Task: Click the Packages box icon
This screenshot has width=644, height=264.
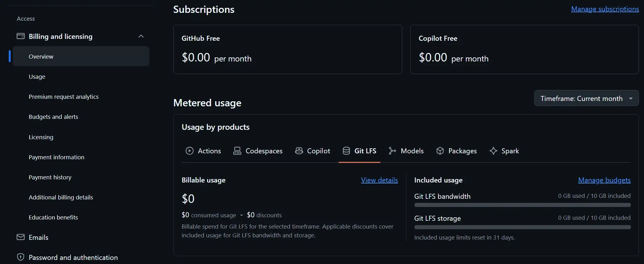Action: pos(440,151)
